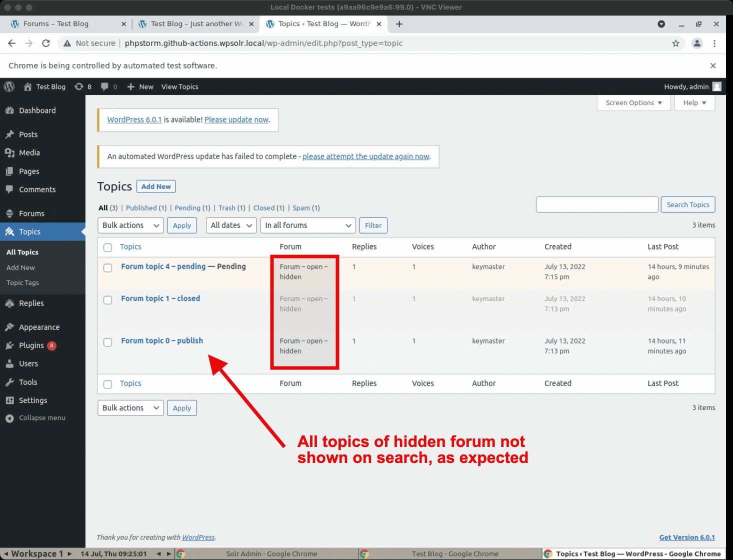
Task: Click the browser forward arrow
Action: (29, 43)
